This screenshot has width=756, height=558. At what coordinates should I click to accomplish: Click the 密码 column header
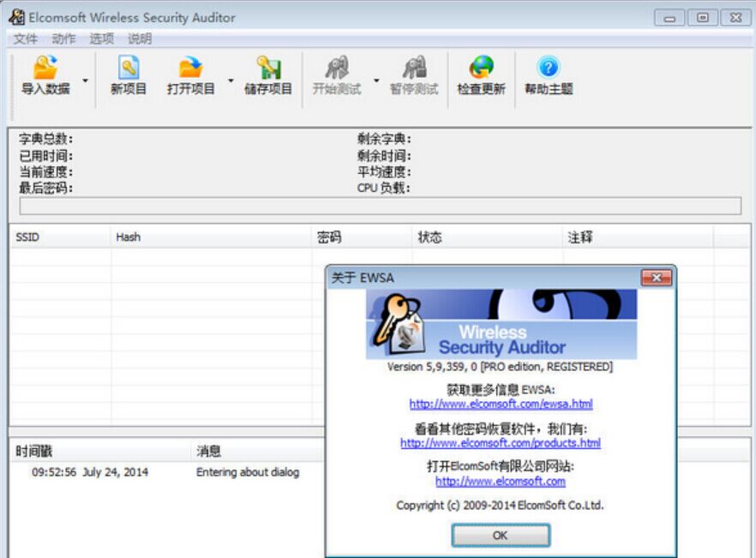click(x=362, y=237)
